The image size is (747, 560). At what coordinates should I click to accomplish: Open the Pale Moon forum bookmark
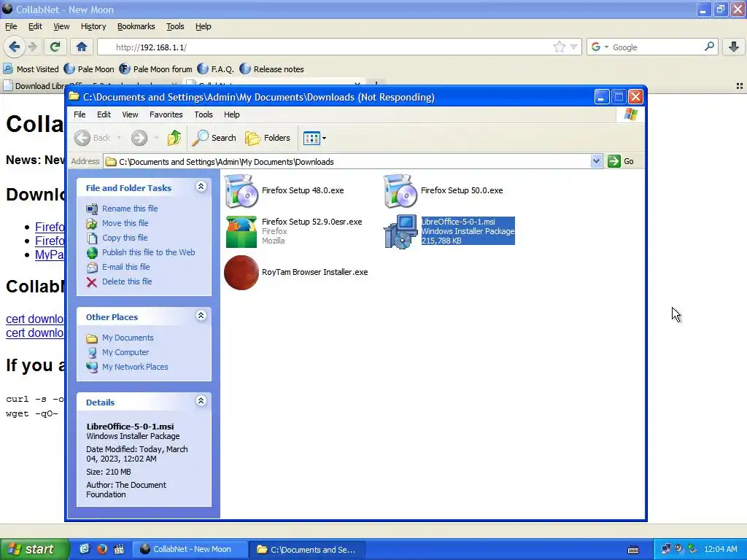click(156, 69)
